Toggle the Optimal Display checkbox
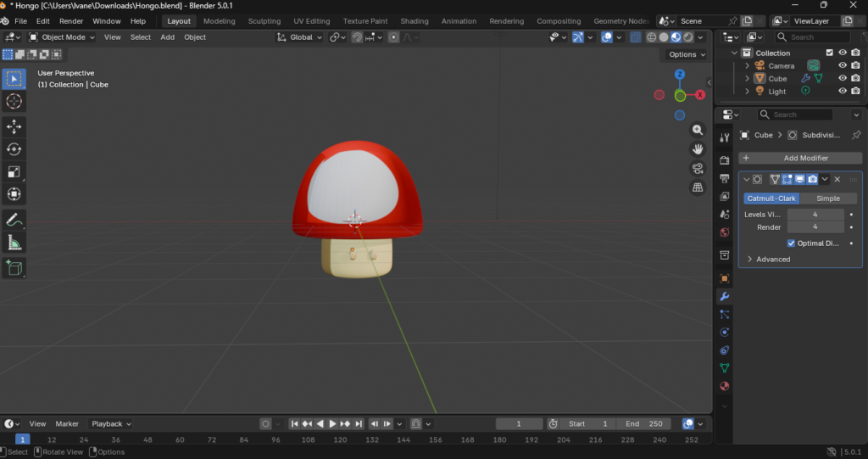Viewport: 868px width, 459px height. coord(792,243)
